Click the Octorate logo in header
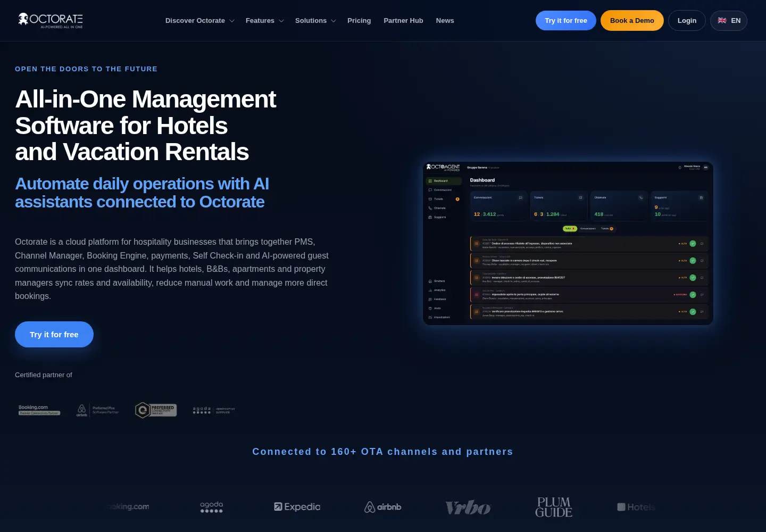Viewport: 766px width, 532px height. pos(51,20)
